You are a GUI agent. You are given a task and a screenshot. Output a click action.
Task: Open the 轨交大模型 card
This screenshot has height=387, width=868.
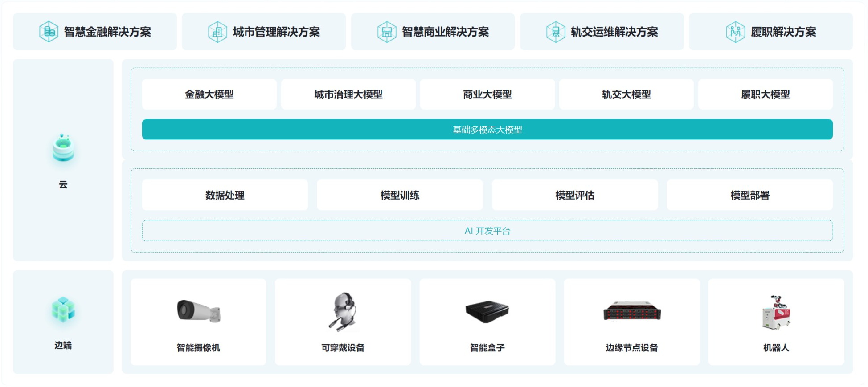tap(626, 94)
